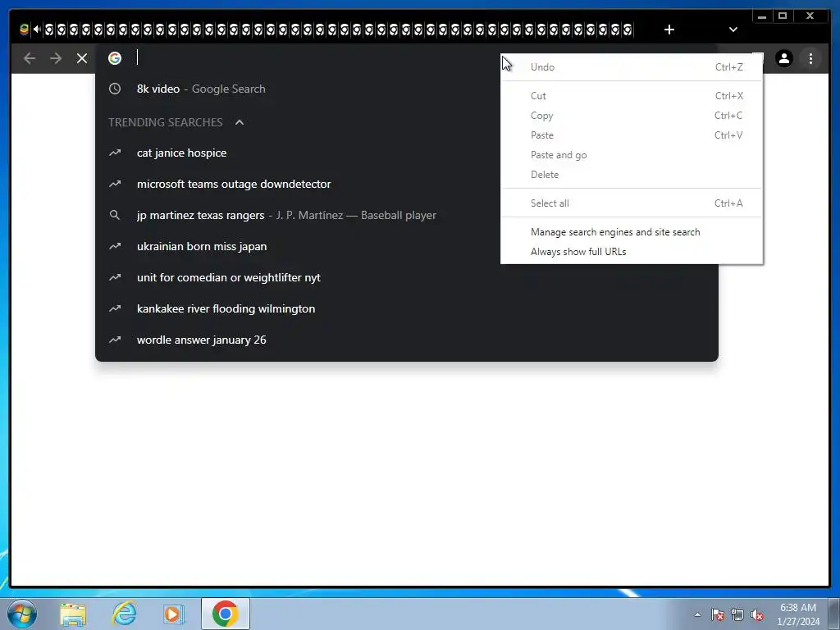Switch to the first tab with audio icon
The width and height of the screenshot is (840, 630).
tap(30, 30)
